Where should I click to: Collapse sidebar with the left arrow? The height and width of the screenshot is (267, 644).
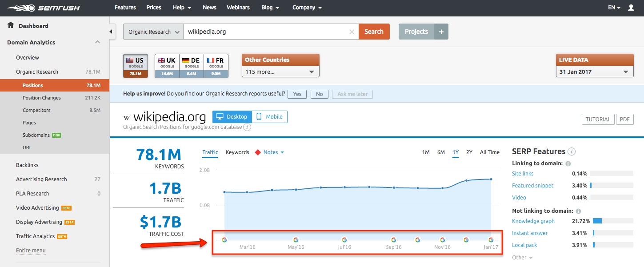tap(111, 32)
